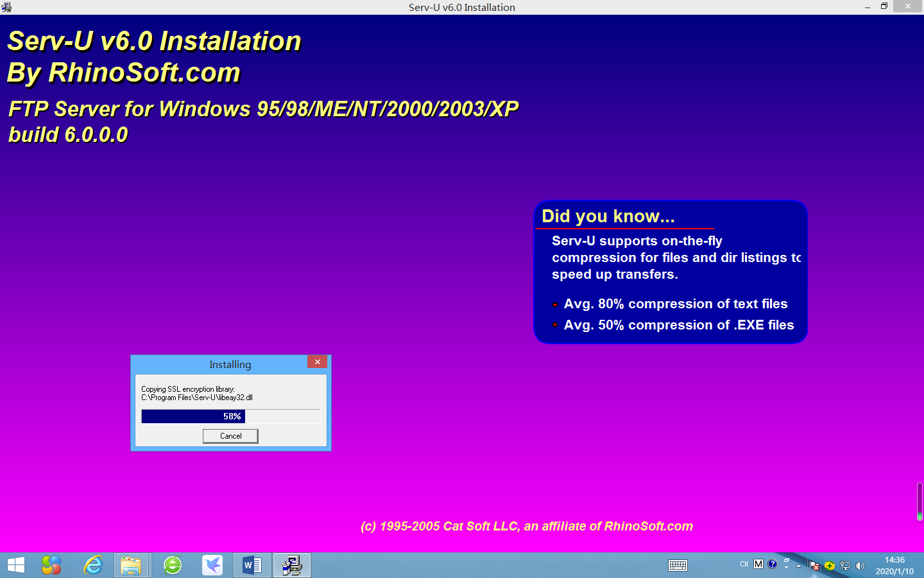
Task: Click 'Avg. 50% compression of .EXE files' line
Action: click(x=679, y=325)
